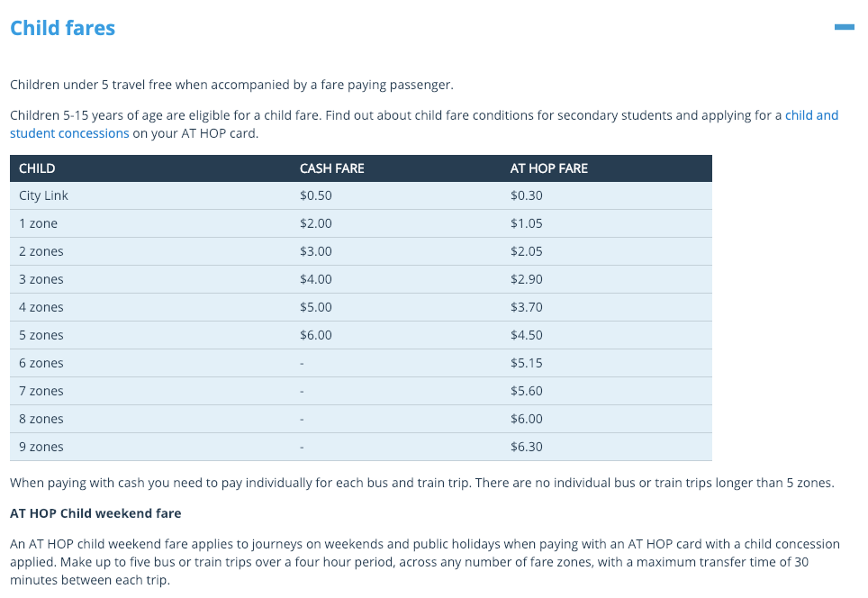Select the 2 zones row label
Viewport: 868px width, 598px height.
(x=41, y=251)
